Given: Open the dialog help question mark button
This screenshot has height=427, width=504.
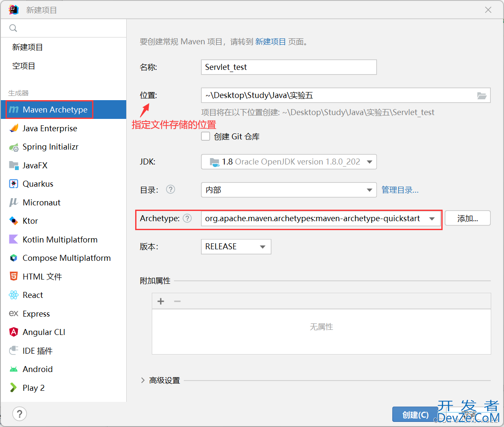Looking at the screenshot, I should (x=20, y=414).
